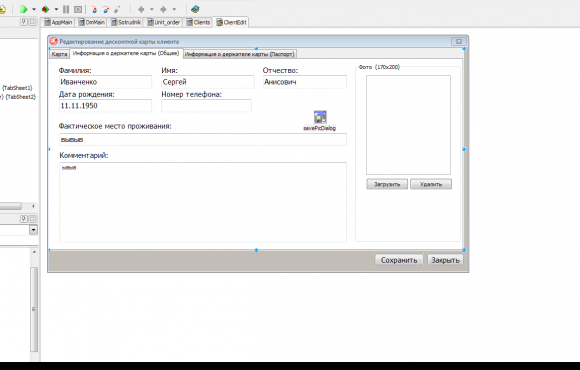
Task: Open the Run button dropdown arrow
Action: coord(34,9)
